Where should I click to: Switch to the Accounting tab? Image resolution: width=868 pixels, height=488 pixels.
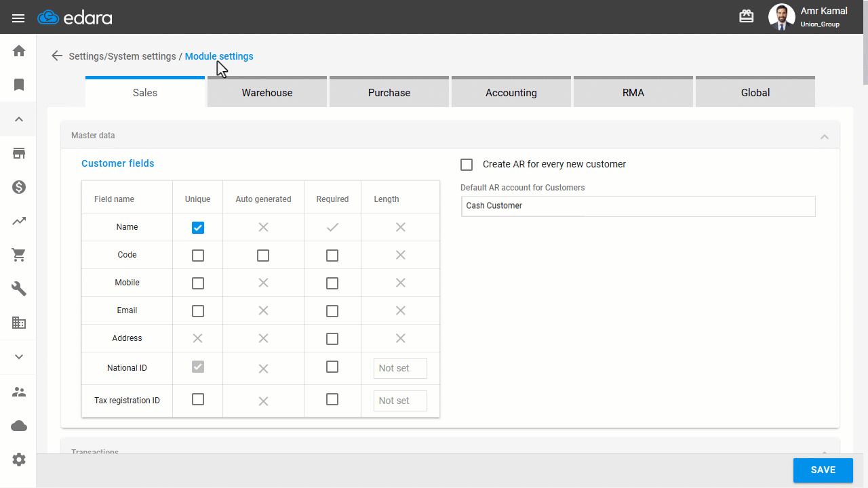[x=511, y=91]
